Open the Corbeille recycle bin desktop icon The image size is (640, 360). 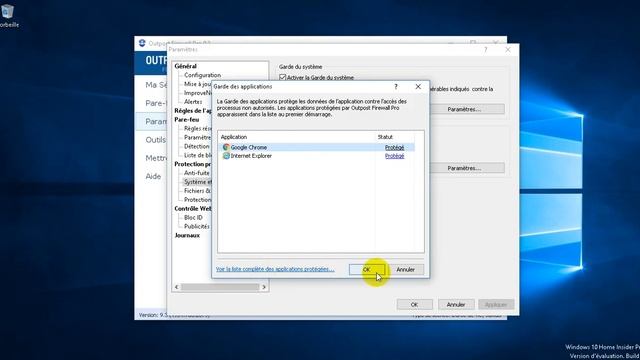pos(8,16)
